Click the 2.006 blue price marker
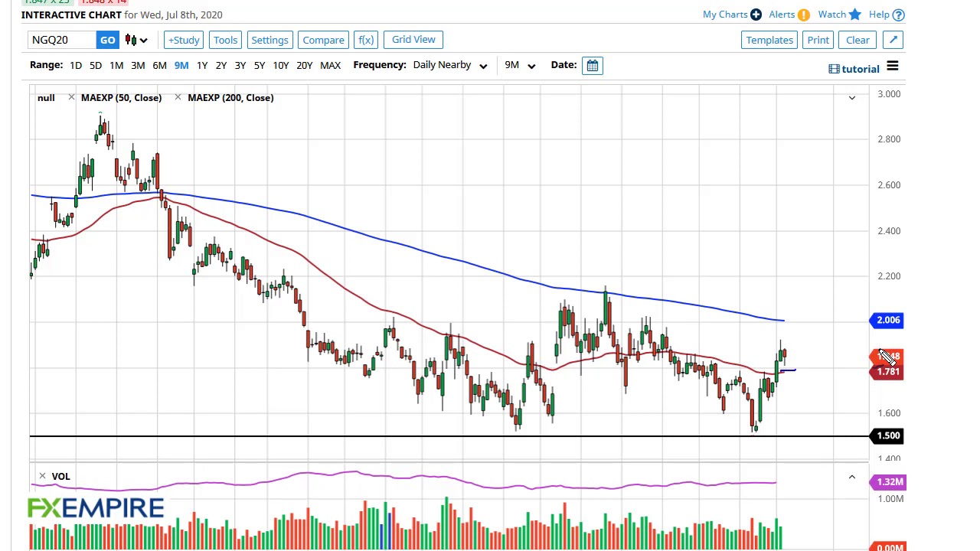Screen dimensions: 980x551 coord(887,320)
